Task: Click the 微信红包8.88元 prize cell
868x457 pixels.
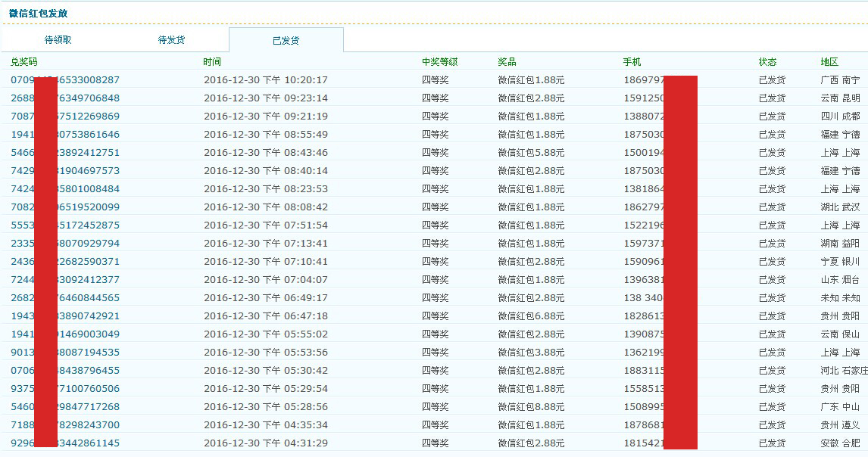Action: coord(532,406)
